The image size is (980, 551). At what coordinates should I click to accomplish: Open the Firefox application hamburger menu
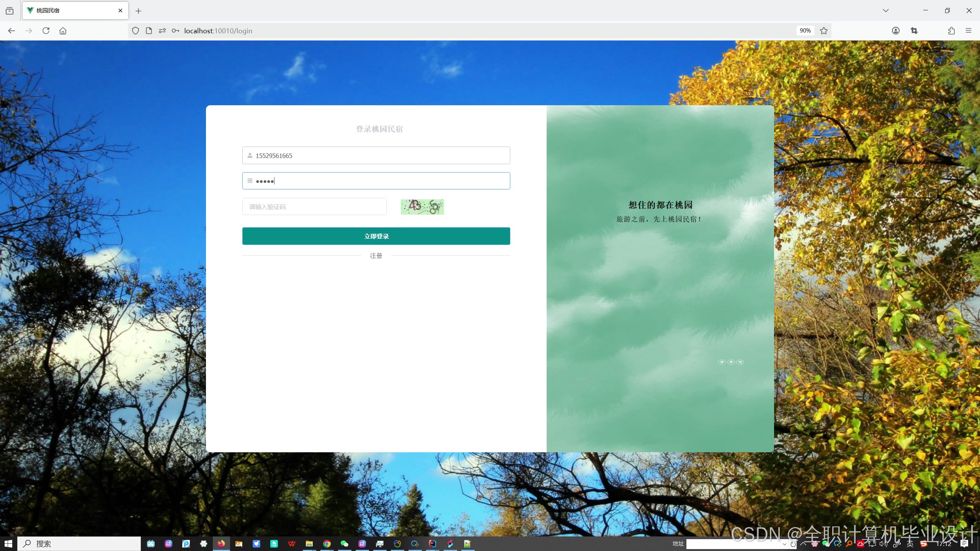[x=969, y=31]
